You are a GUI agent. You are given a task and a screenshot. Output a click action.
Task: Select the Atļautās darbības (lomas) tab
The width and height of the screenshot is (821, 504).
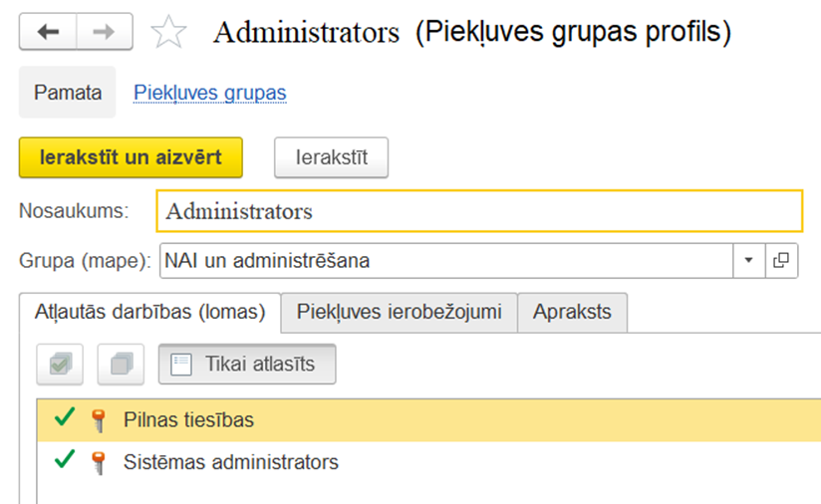(149, 313)
